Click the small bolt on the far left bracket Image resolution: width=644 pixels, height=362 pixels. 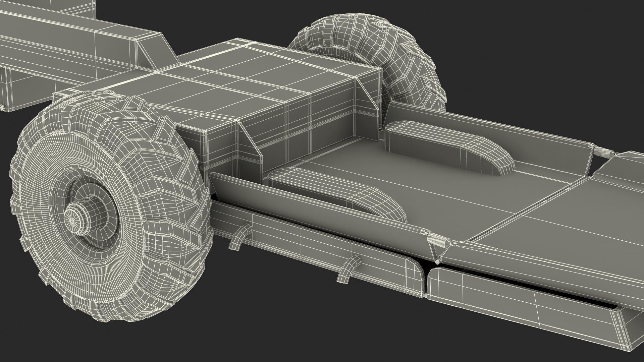click(2, 108)
